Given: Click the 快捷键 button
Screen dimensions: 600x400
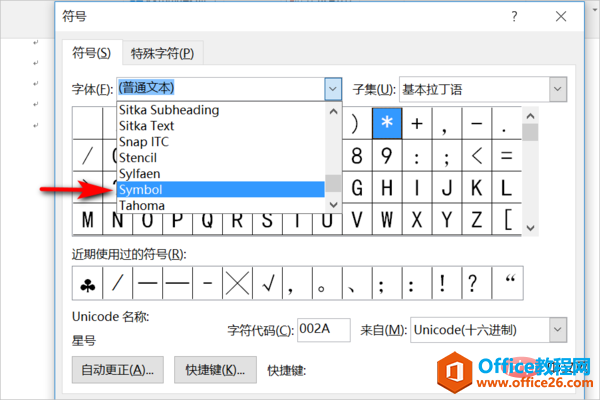Looking at the screenshot, I should click(x=215, y=369).
